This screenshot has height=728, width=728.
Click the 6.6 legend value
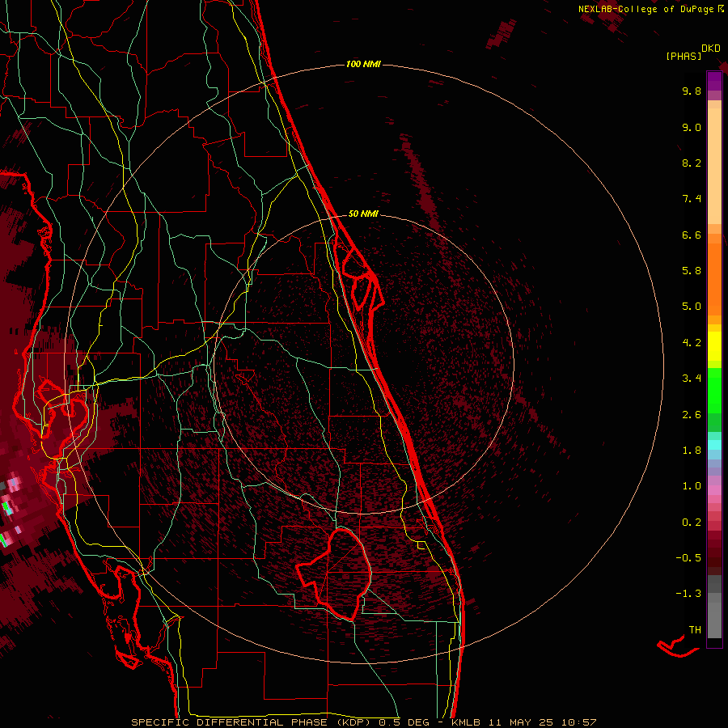[x=692, y=235]
